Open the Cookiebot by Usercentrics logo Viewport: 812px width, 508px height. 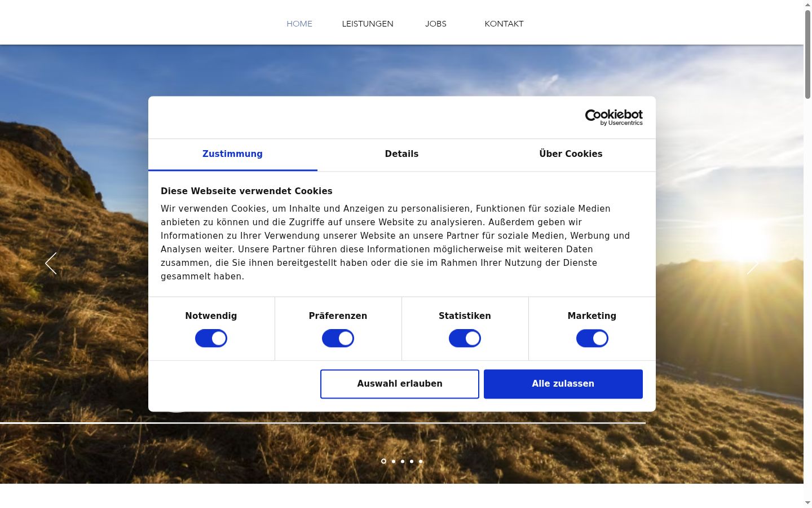pyautogui.click(x=614, y=117)
